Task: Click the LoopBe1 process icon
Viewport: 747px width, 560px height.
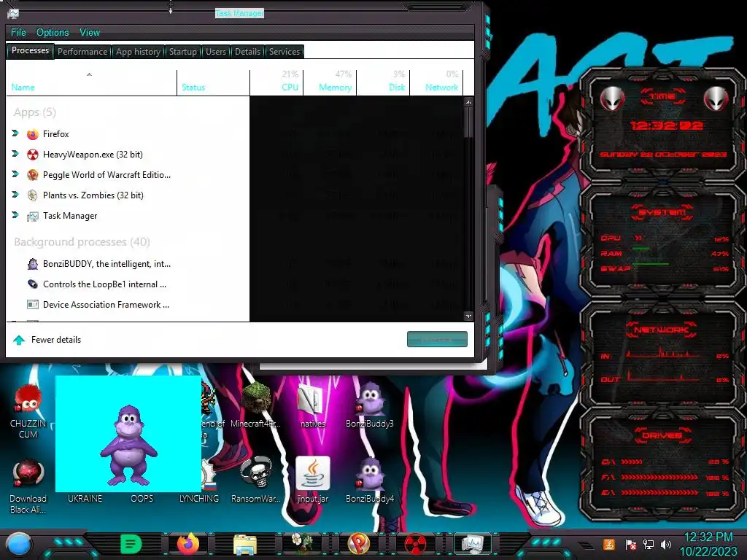Action: click(32, 284)
